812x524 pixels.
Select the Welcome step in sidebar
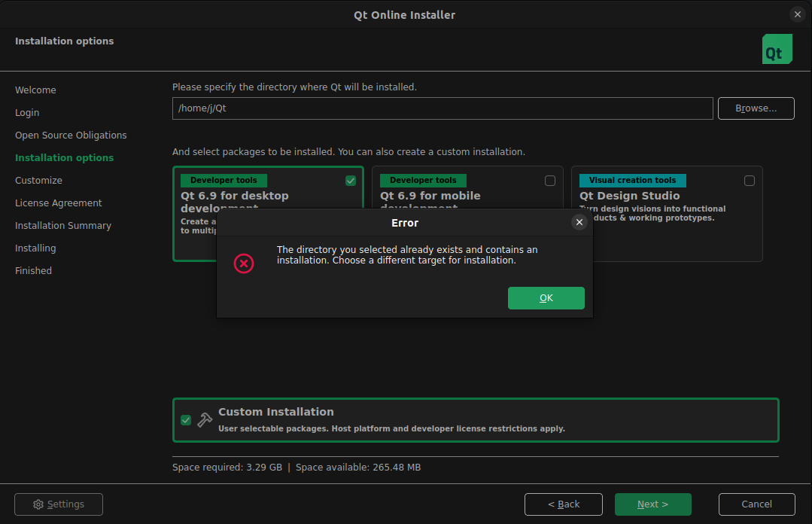click(35, 90)
